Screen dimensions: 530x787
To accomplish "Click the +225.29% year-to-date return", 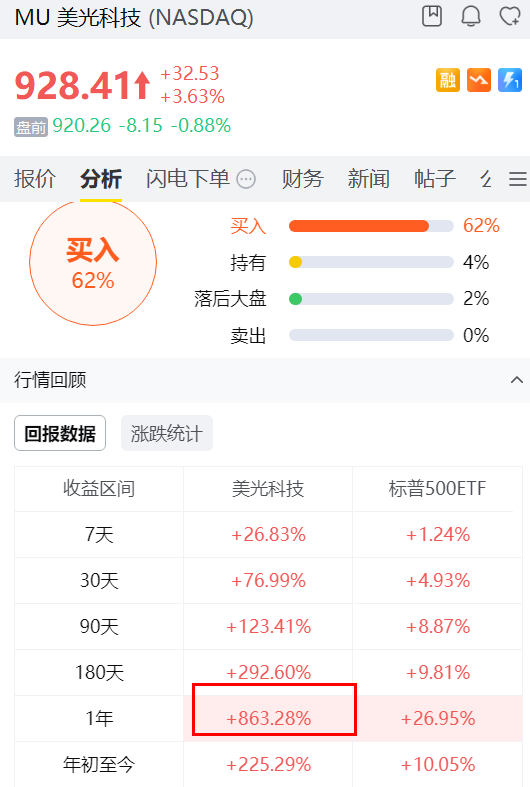I will (268, 765).
